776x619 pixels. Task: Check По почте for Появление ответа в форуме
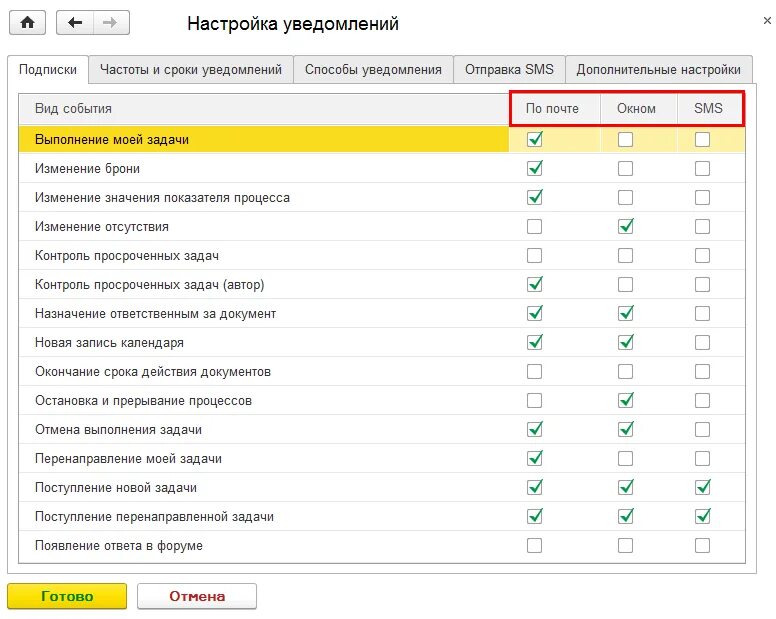(534, 546)
